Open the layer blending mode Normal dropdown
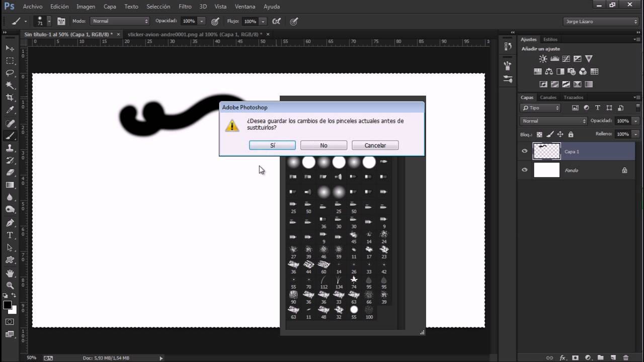The image size is (644, 362). [x=553, y=121]
